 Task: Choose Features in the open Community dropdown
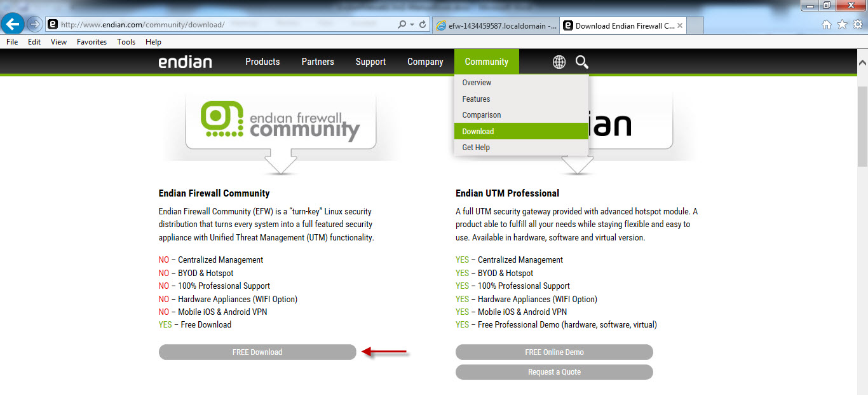tap(475, 99)
